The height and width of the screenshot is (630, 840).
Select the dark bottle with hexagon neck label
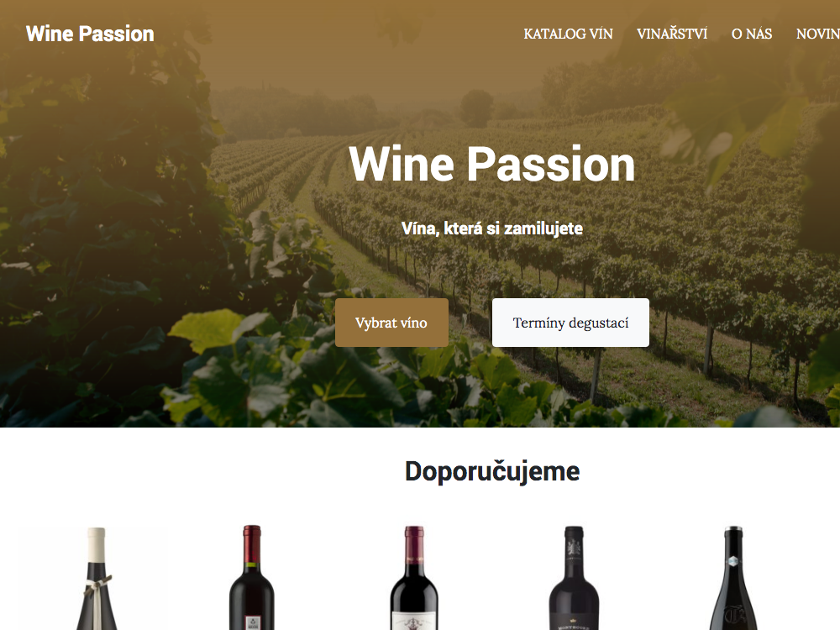coord(733,578)
